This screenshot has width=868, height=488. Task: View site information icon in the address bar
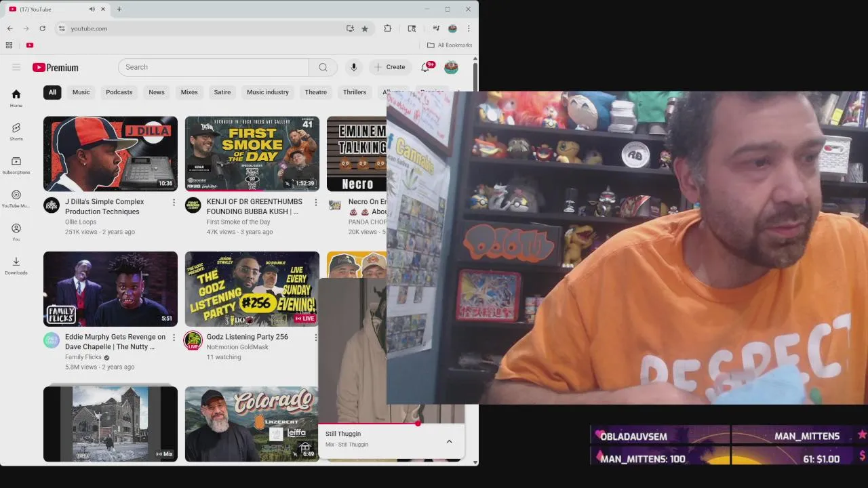(x=62, y=28)
